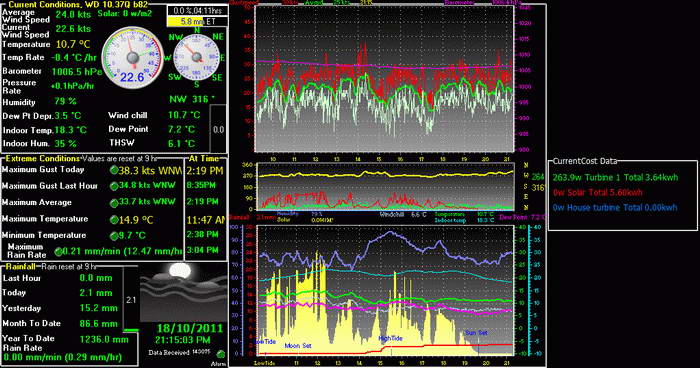
Task: Click the yellow 5.8 mm ET bar
Action: 197,21
